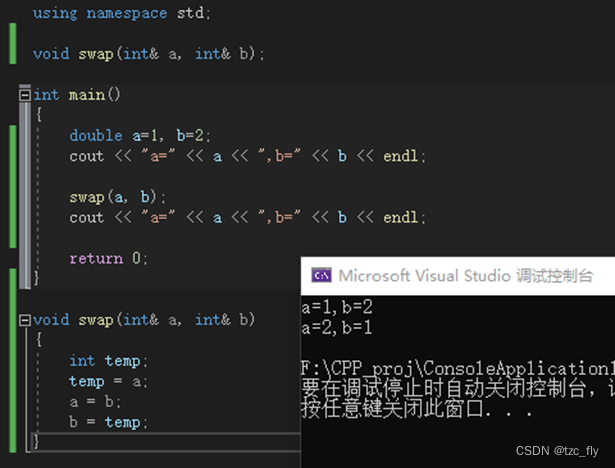Click the 'double a=1, b=2;' line
This screenshot has height=468, width=615.
(x=140, y=136)
